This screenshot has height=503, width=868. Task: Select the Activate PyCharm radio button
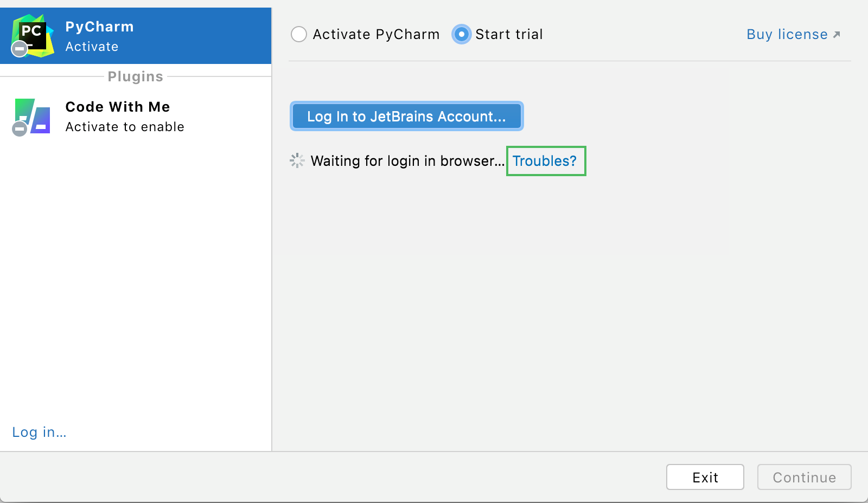tap(299, 34)
